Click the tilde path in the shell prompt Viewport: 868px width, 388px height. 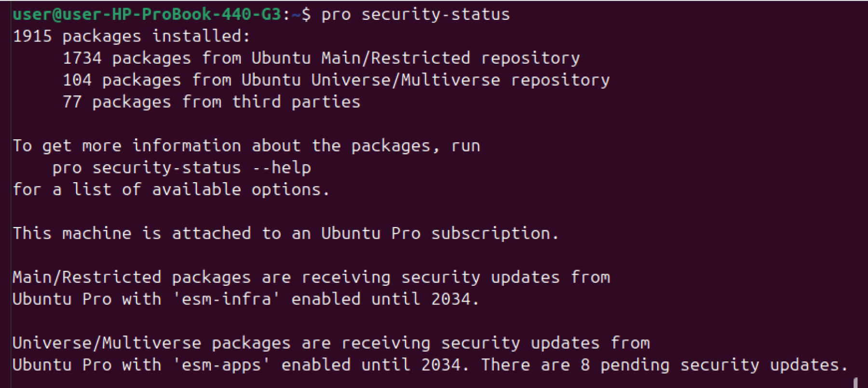tap(296, 14)
